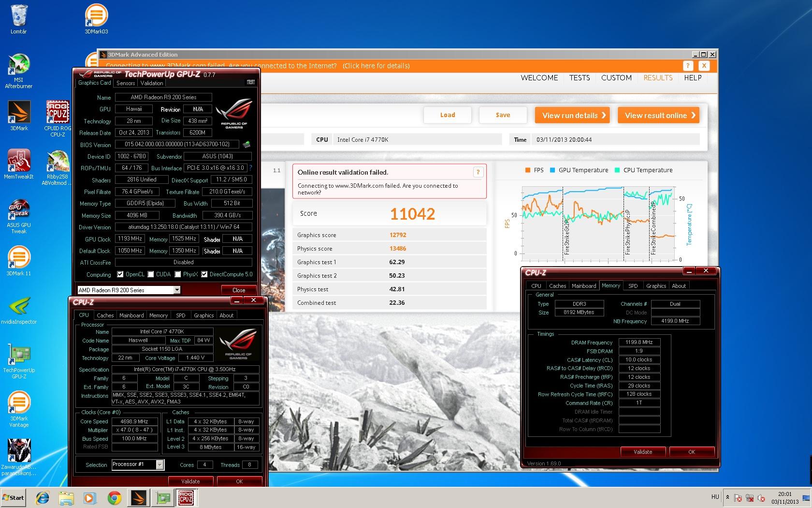Save the BIOS using GPU-Z chip icon

[246, 144]
